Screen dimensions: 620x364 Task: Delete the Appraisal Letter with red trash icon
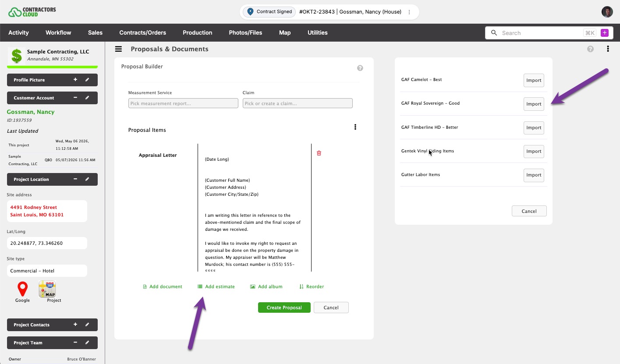[319, 153]
